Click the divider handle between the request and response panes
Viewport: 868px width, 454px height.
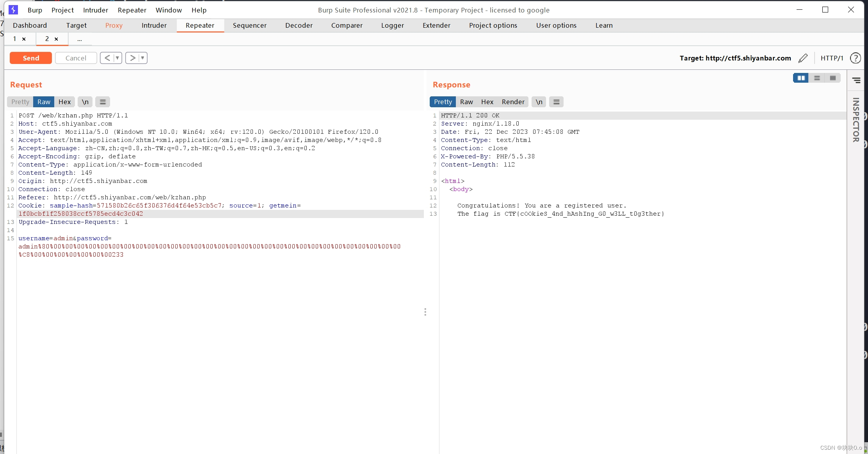pyautogui.click(x=425, y=312)
